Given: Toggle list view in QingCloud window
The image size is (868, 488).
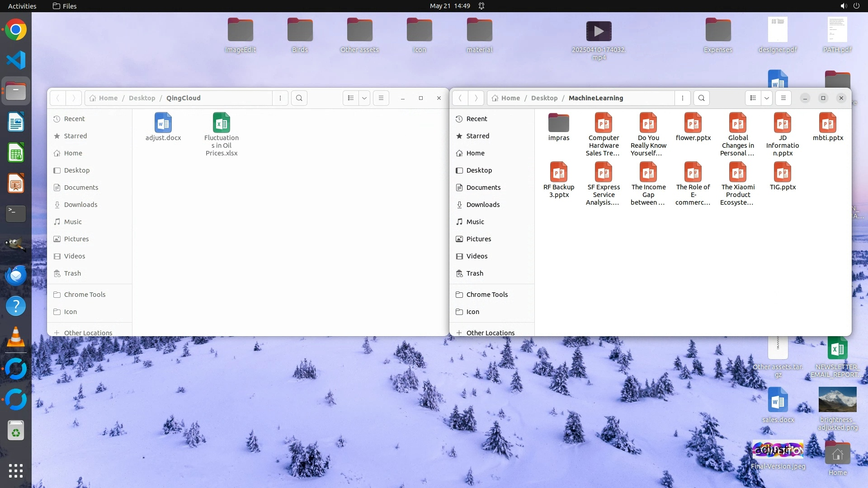Looking at the screenshot, I should pyautogui.click(x=350, y=98).
